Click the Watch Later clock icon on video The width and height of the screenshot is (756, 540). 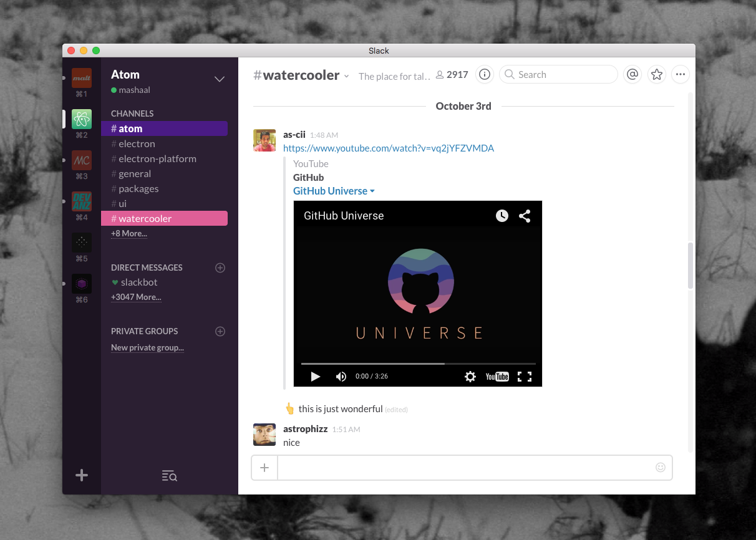502,216
